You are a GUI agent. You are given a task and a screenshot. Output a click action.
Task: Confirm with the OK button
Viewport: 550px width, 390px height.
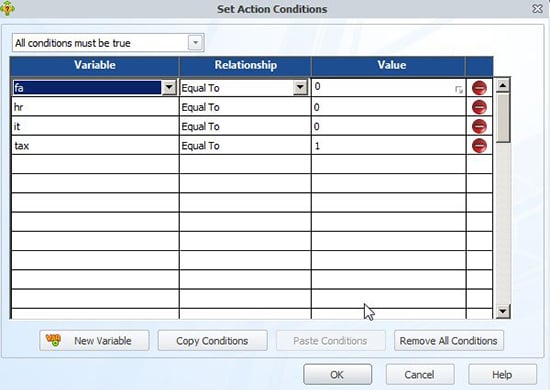click(x=337, y=375)
